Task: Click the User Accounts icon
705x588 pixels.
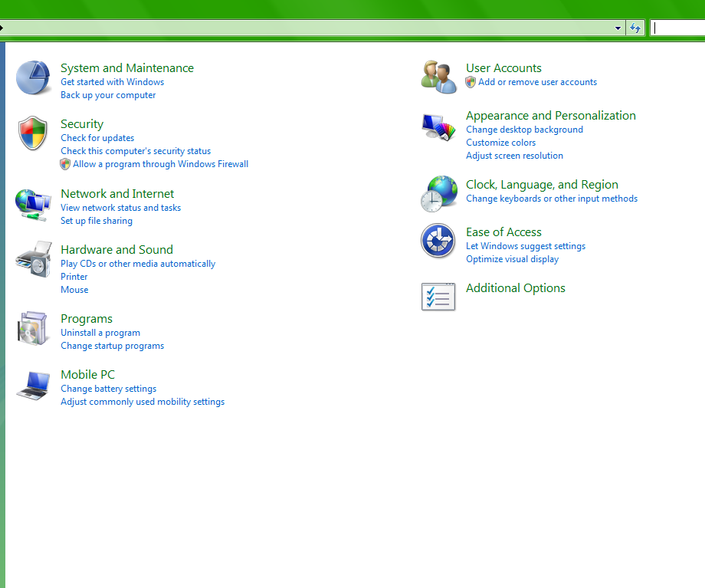Action: [438, 76]
